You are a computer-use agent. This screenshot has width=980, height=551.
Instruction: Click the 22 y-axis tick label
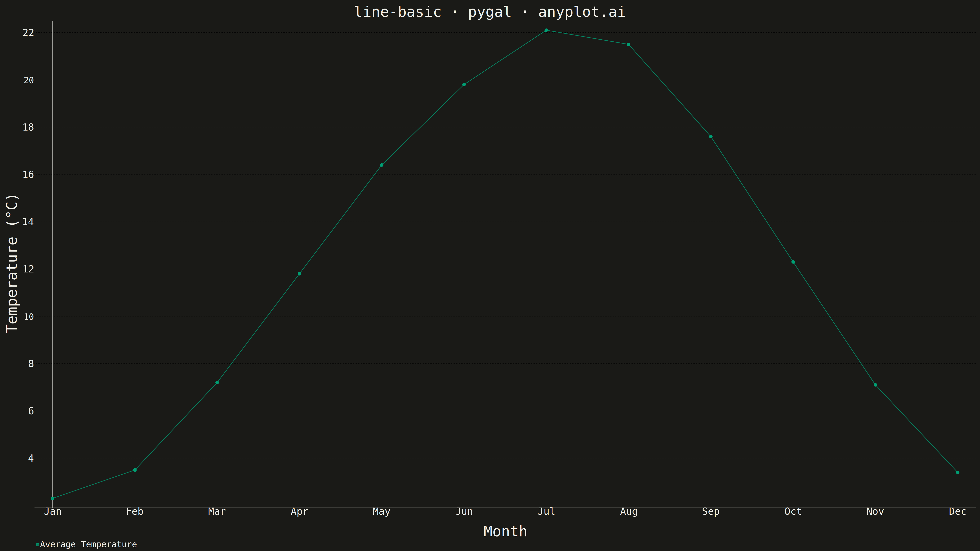point(29,33)
